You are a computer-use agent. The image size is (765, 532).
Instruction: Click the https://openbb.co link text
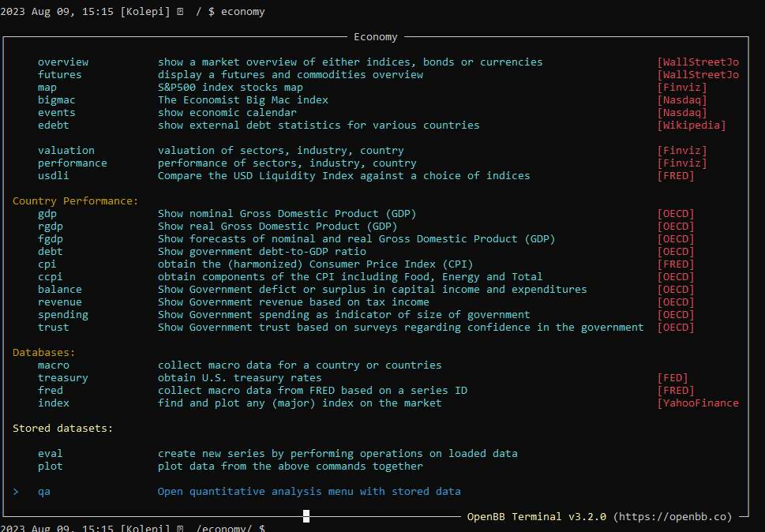(x=673, y=517)
